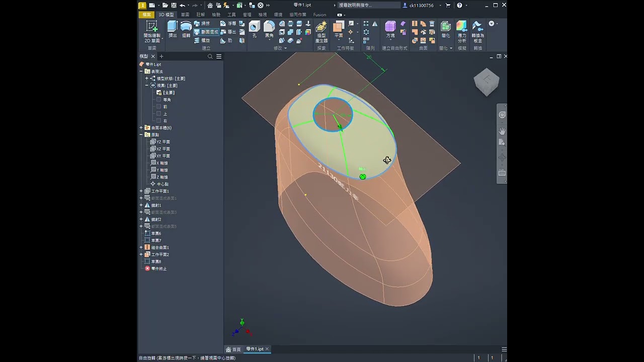The image size is (644, 362).
Task: Click the ViewCube in the viewport
Action: tap(487, 82)
